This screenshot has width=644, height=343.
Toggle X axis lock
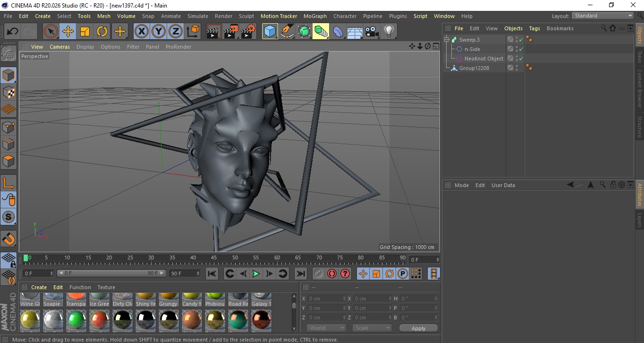[x=141, y=32]
